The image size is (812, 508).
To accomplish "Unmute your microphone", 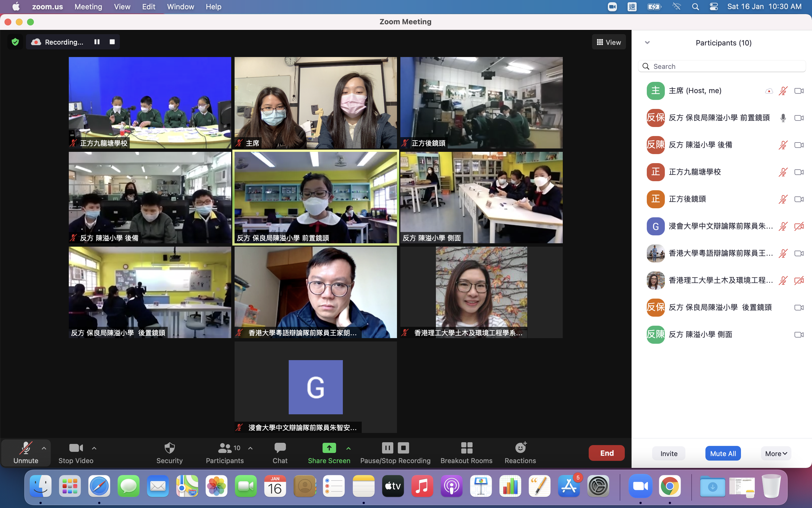I will tap(26, 453).
